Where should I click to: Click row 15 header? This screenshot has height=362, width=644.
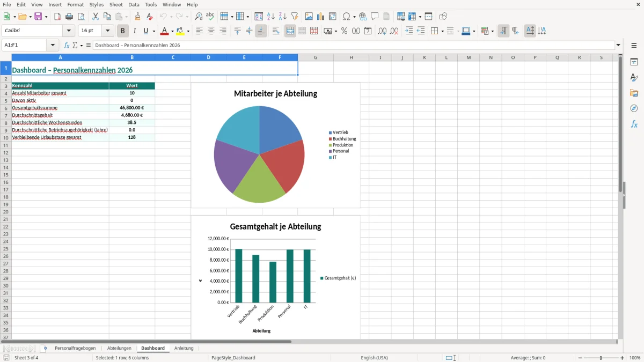coord(6,175)
